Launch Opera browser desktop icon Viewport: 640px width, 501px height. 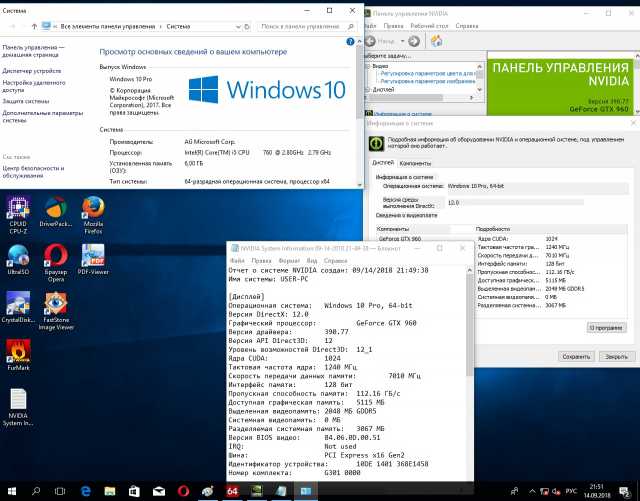coord(56,263)
